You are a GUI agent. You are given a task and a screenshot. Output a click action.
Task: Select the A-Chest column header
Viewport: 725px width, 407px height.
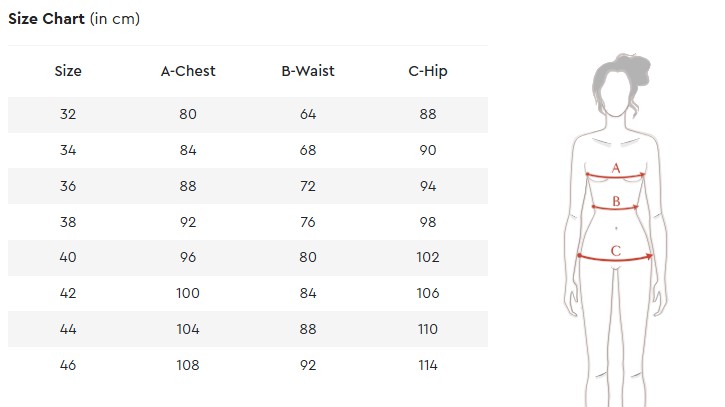pyautogui.click(x=188, y=71)
